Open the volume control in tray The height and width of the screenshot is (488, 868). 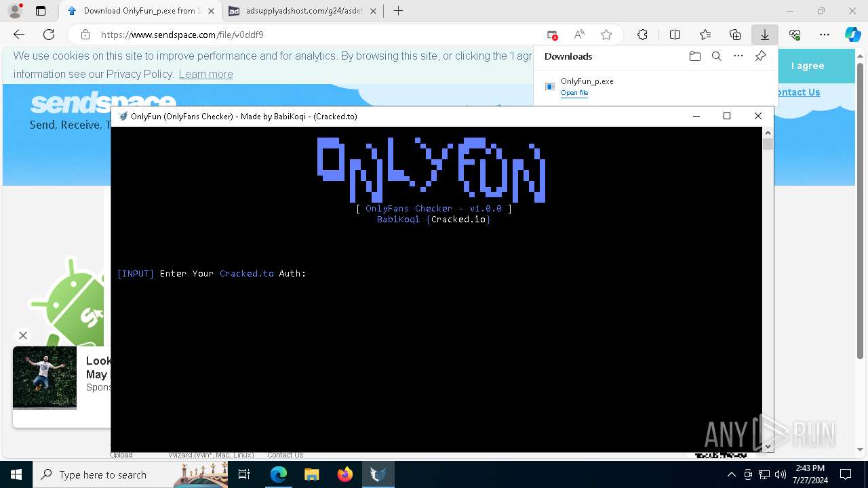click(781, 474)
